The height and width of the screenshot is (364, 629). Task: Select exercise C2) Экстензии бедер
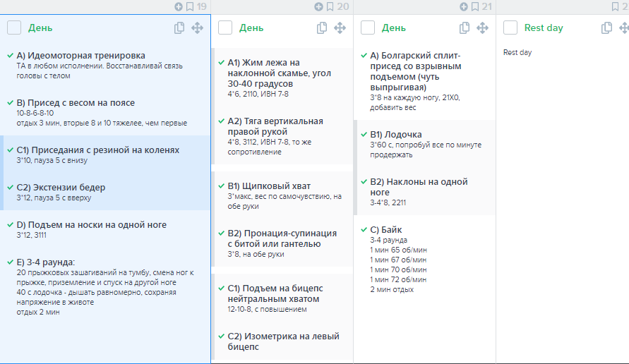point(61,187)
